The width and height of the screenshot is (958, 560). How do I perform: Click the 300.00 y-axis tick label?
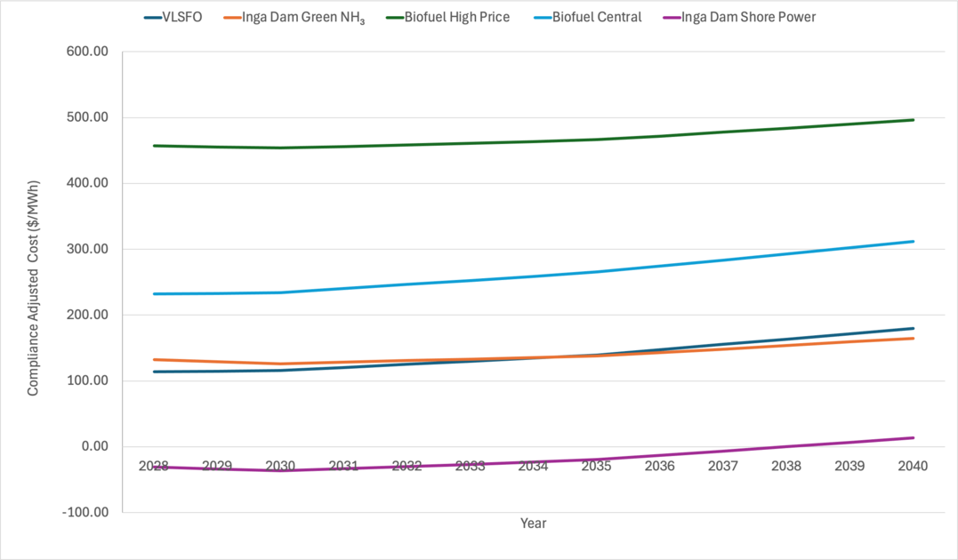pos(87,249)
